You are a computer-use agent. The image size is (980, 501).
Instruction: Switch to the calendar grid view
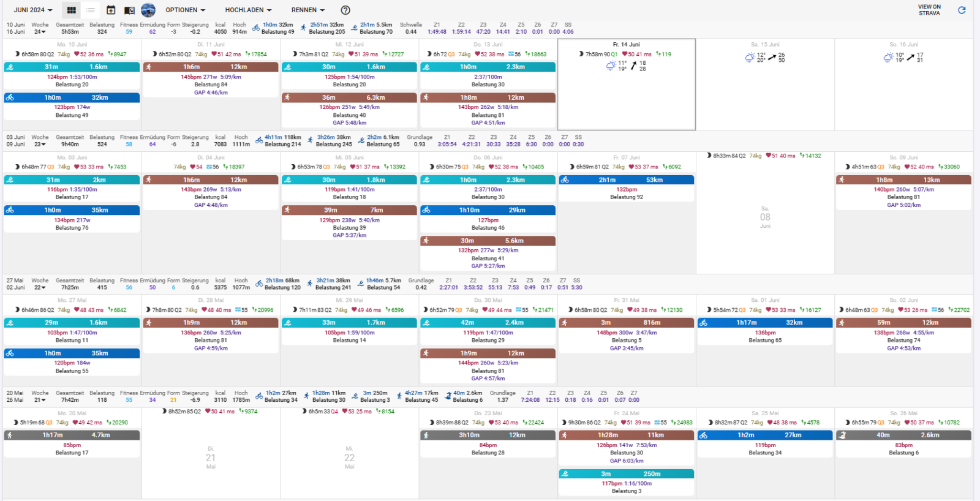(72, 10)
